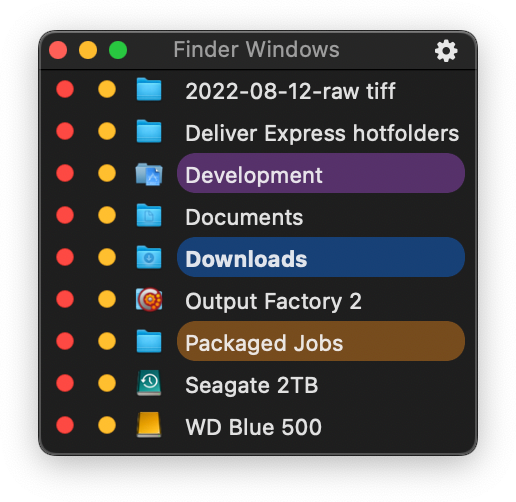The image size is (516, 502).
Task: Select the blue-highlighted Downloads entry
Action: (x=321, y=257)
